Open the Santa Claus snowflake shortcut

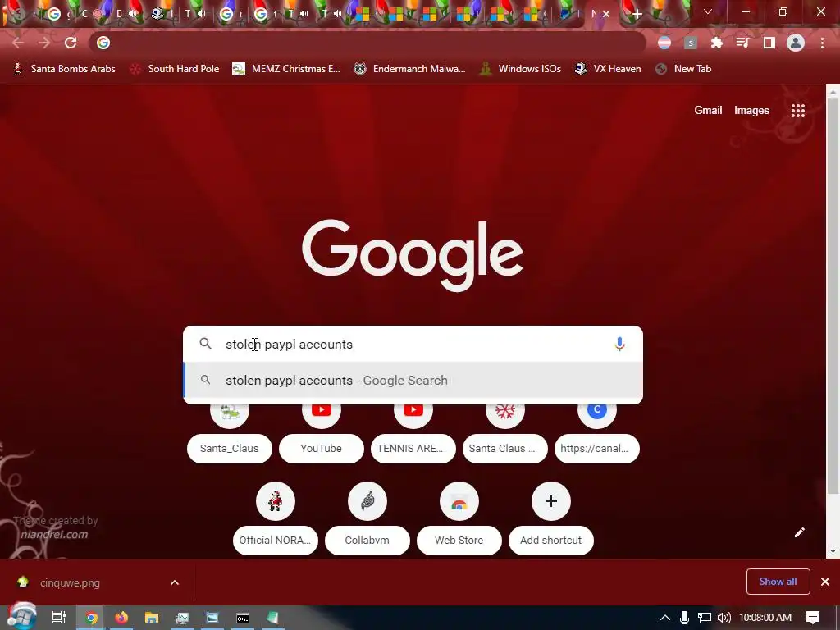pyautogui.click(x=504, y=434)
